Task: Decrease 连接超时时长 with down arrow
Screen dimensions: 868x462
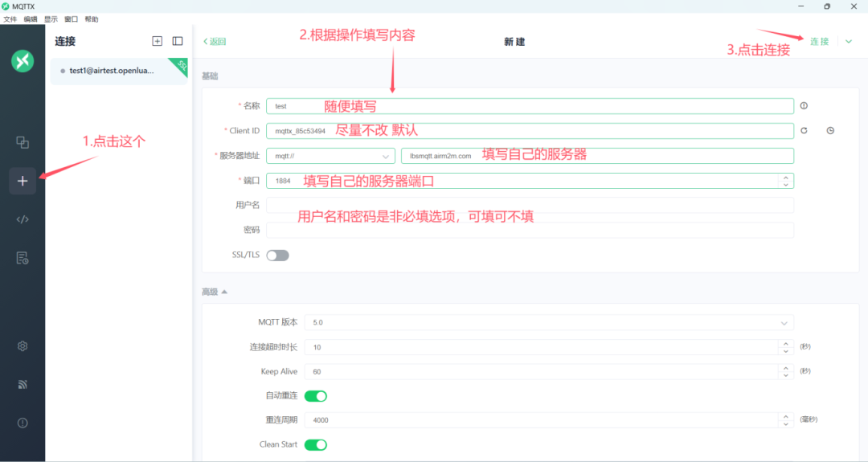Action: tap(785, 351)
